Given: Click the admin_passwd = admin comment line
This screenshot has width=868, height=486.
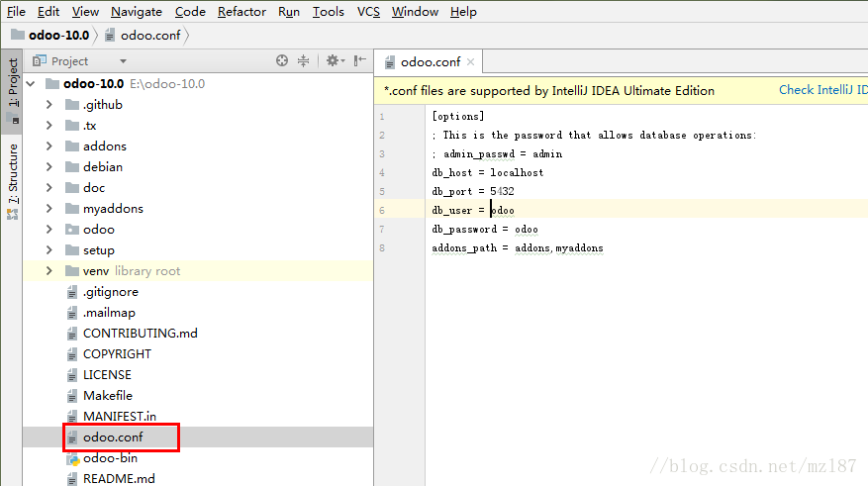Looking at the screenshot, I should click(497, 153).
